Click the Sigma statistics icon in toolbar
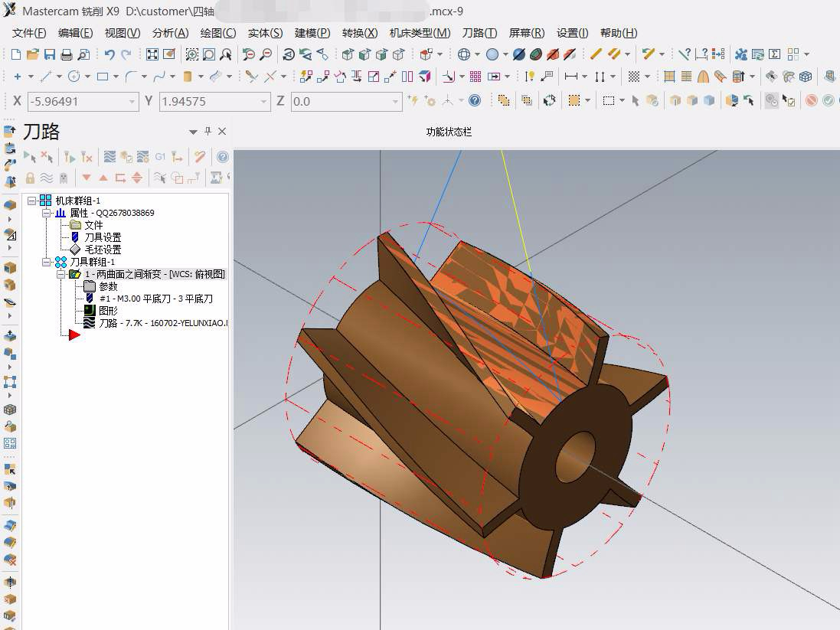This screenshot has width=840, height=630. 774,54
